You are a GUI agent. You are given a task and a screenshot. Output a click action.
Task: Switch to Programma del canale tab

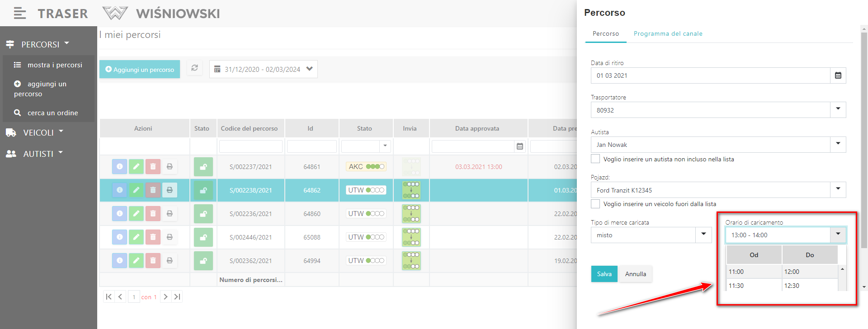click(x=668, y=34)
